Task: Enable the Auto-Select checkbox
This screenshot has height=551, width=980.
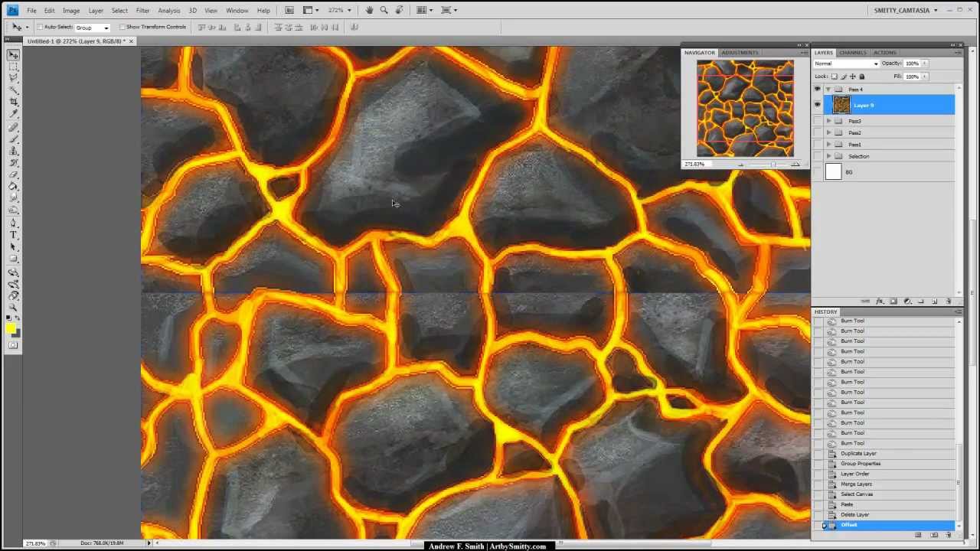Action: click(x=40, y=28)
